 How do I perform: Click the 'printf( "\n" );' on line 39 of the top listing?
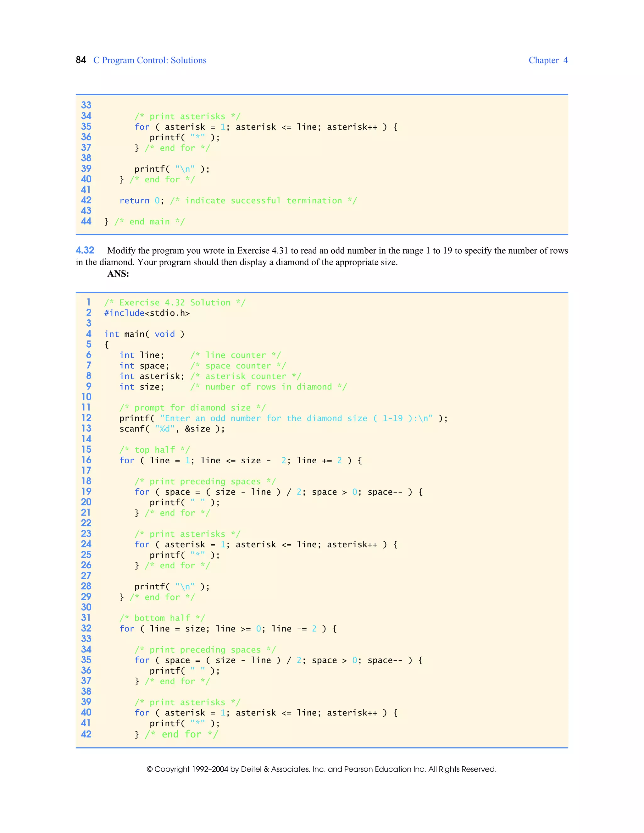tap(172, 169)
